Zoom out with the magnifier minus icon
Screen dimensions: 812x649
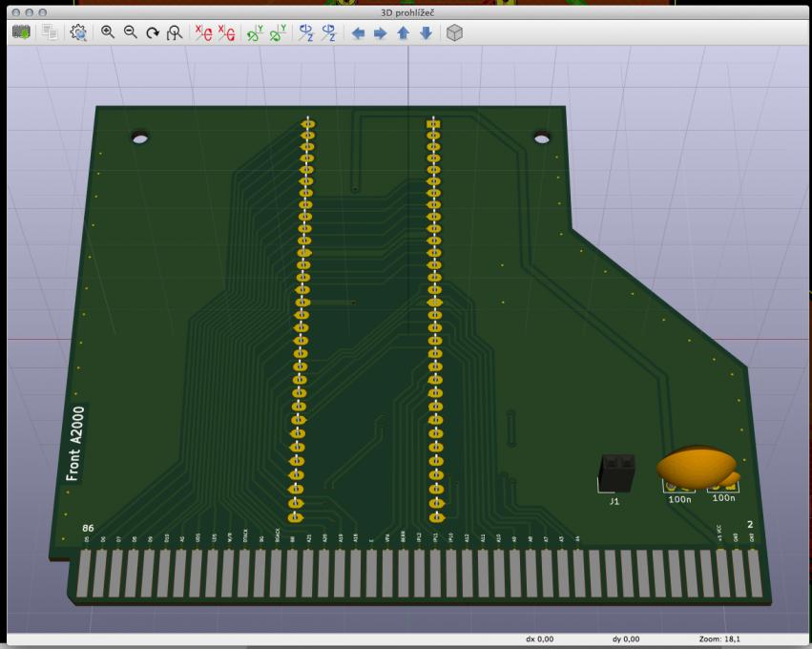pos(130,32)
